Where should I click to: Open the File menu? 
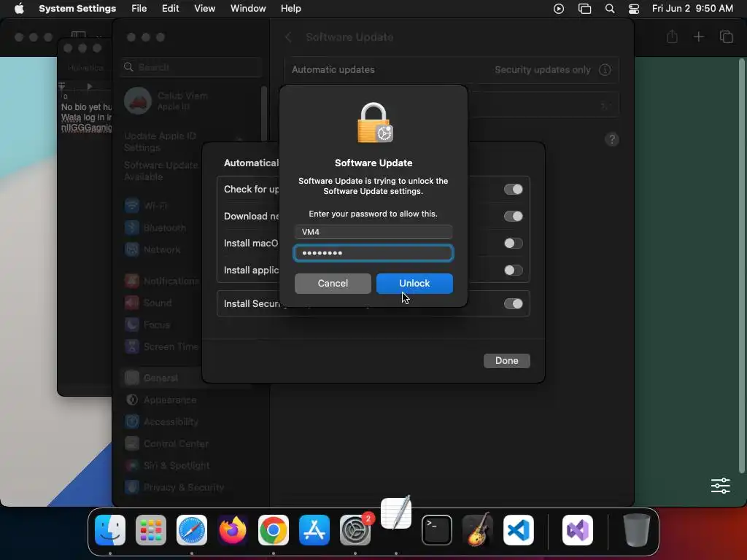tap(139, 9)
